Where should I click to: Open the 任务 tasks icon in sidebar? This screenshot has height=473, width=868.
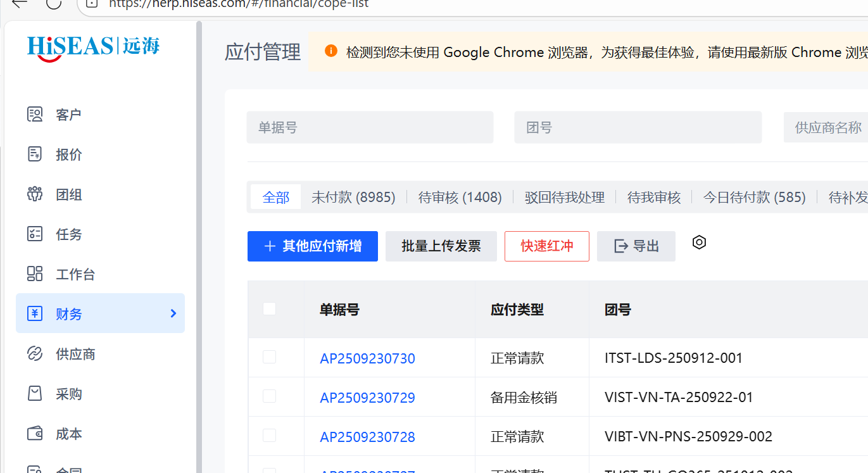(x=35, y=234)
